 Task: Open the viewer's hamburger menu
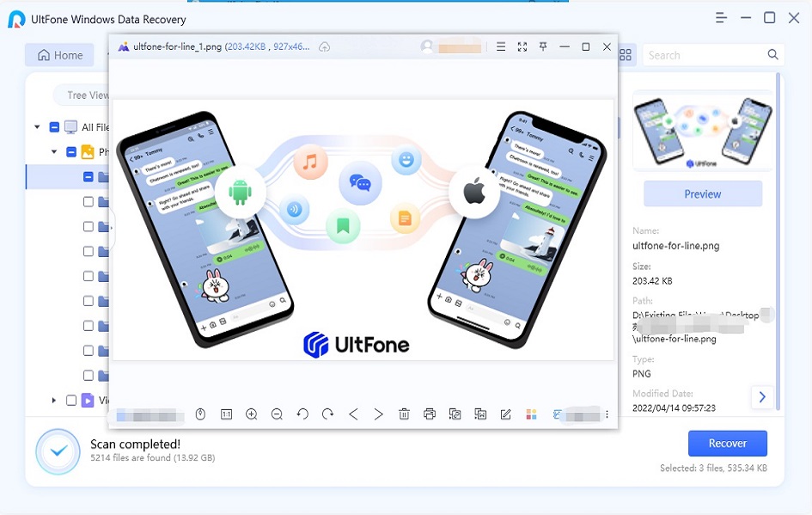[x=501, y=47]
